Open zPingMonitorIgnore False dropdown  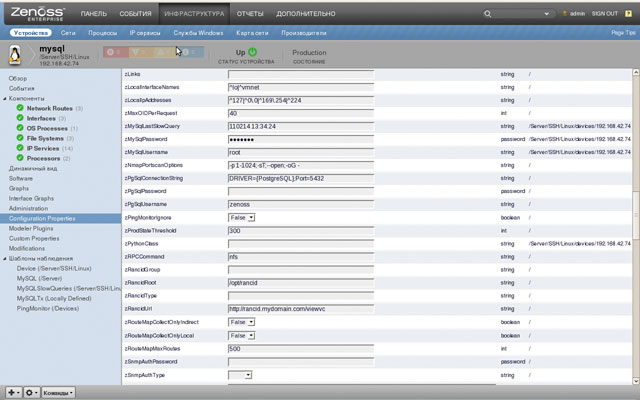241,218
